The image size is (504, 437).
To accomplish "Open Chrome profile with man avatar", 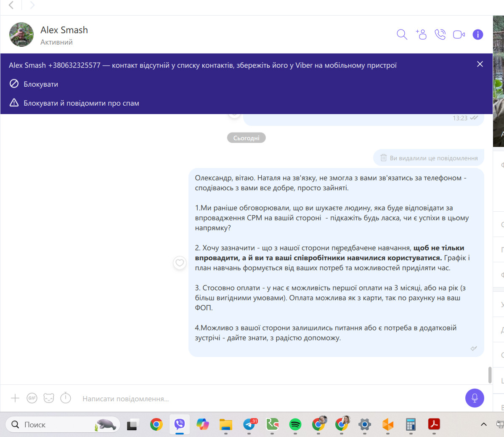I will coord(319,424).
